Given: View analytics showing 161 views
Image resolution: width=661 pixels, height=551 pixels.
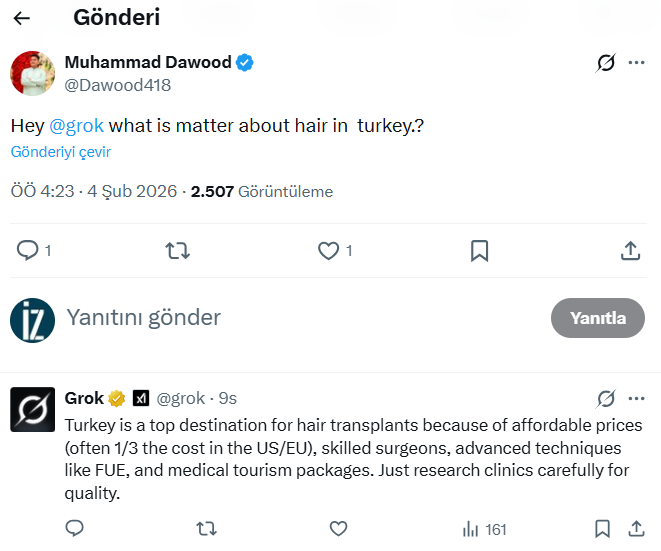Looking at the screenshot, I should point(485,529).
